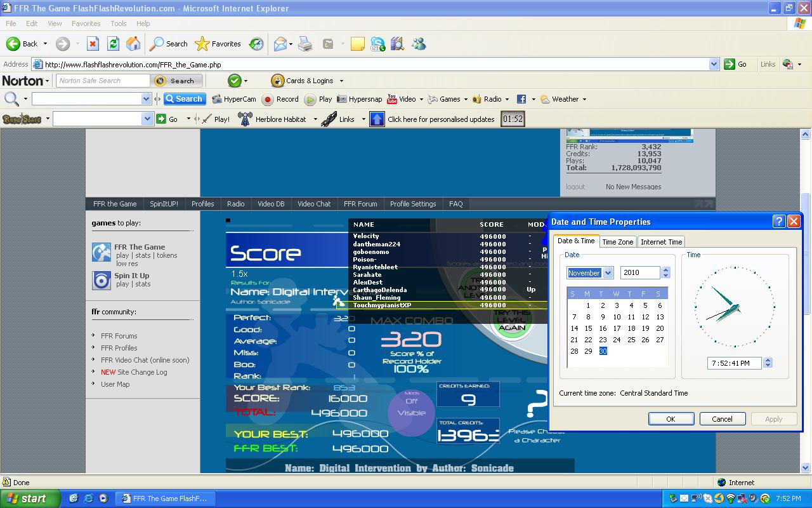Open the Help menu
The height and width of the screenshot is (508, 812).
[143, 23]
